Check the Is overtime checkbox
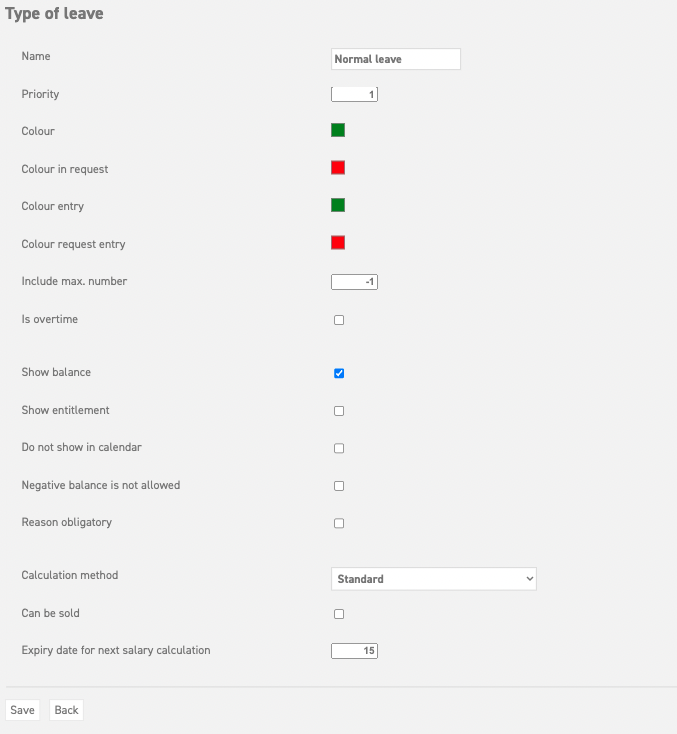677x734 pixels. (339, 320)
